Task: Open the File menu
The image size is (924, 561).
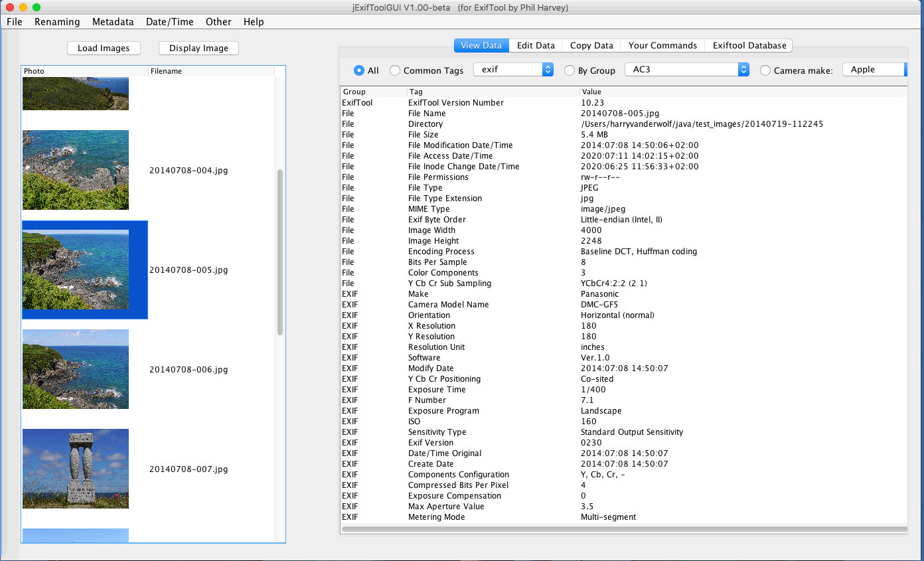Action: click(15, 21)
